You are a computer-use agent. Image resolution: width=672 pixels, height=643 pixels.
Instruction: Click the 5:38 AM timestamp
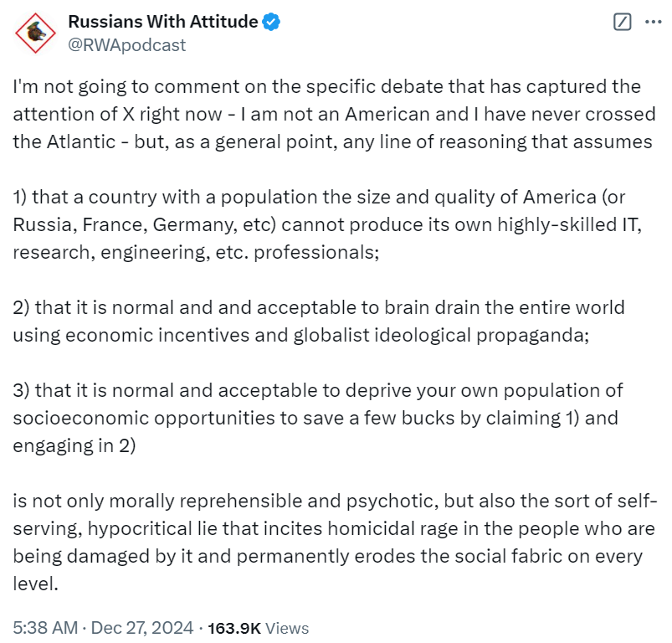pos(47,627)
